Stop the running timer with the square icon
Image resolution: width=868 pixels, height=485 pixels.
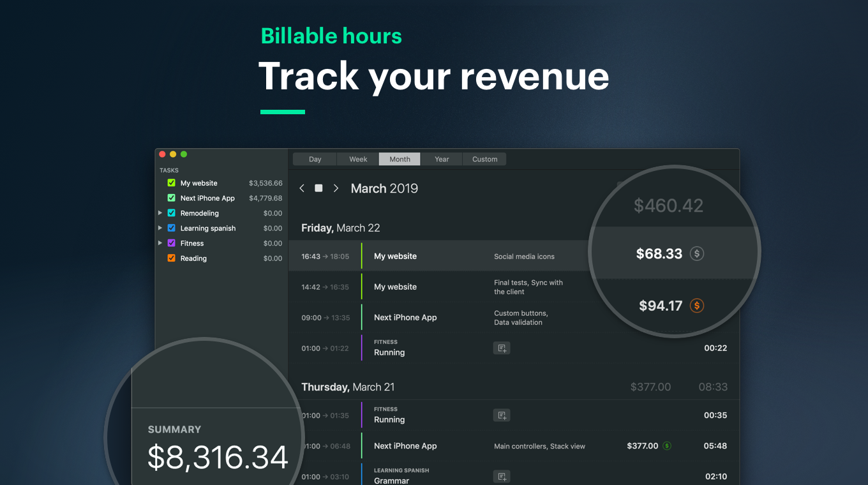click(318, 188)
